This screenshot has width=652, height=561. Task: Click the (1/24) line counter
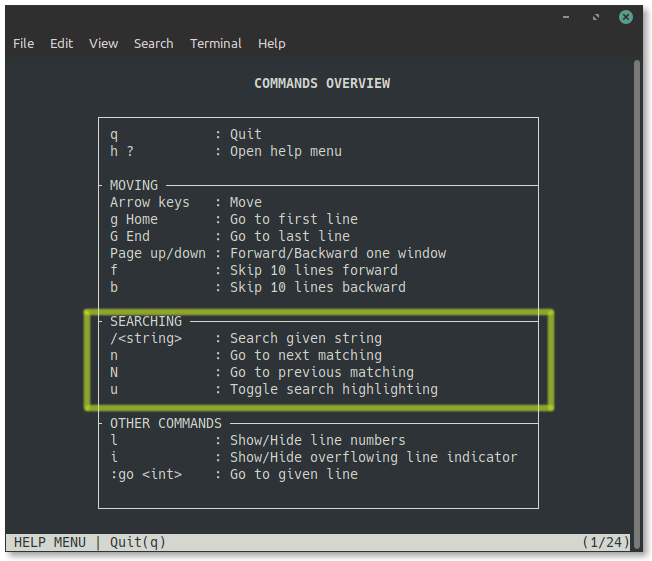coord(605,542)
